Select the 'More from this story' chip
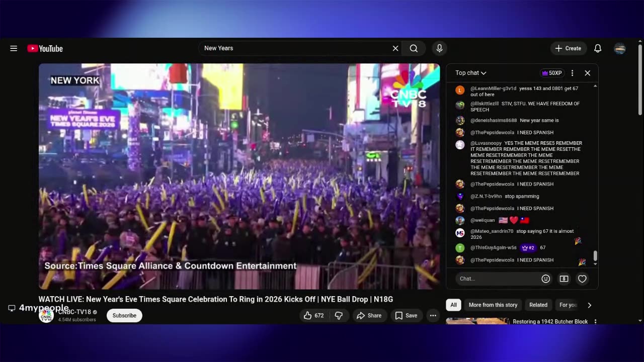Screen dimensions: 644x362 pos(493,305)
